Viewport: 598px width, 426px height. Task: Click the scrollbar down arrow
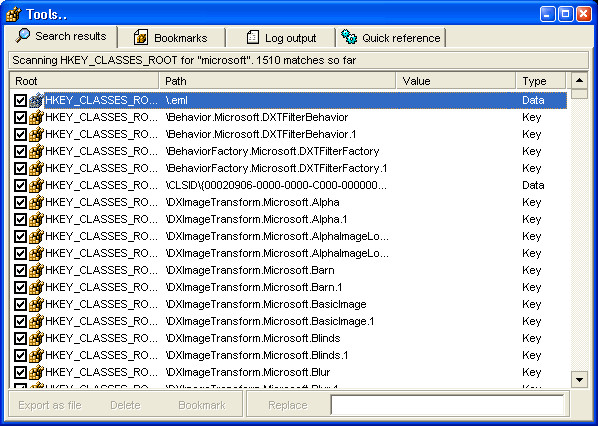click(x=580, y=379)
